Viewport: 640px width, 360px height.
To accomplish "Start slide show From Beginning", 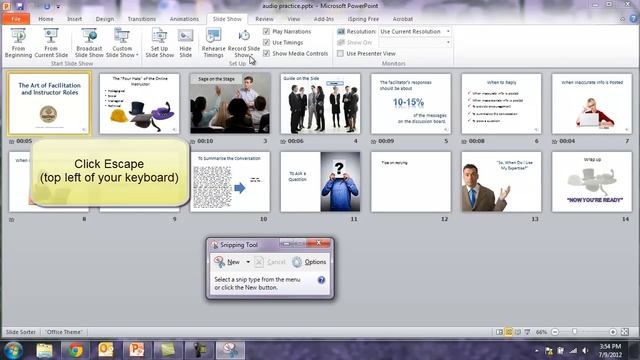I will [18, 43].
